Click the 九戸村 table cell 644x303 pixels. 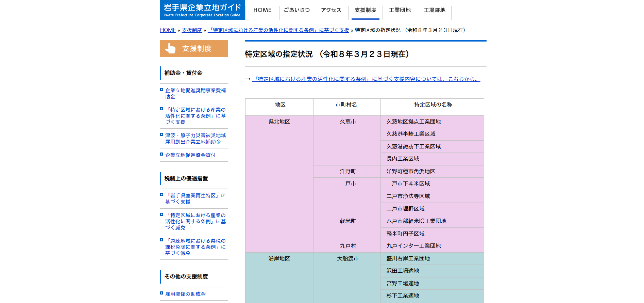tap(347, 246)
